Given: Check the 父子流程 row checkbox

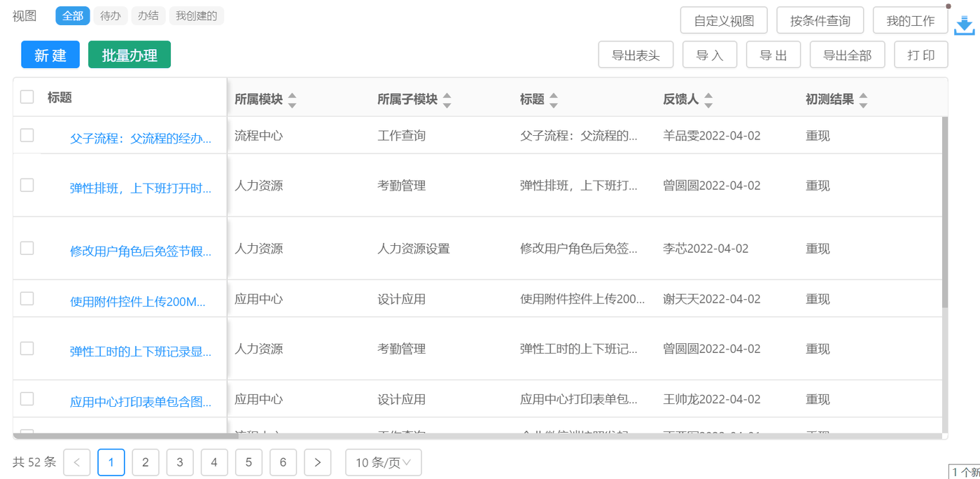Looking at the screenshot, I should [27, 135].
